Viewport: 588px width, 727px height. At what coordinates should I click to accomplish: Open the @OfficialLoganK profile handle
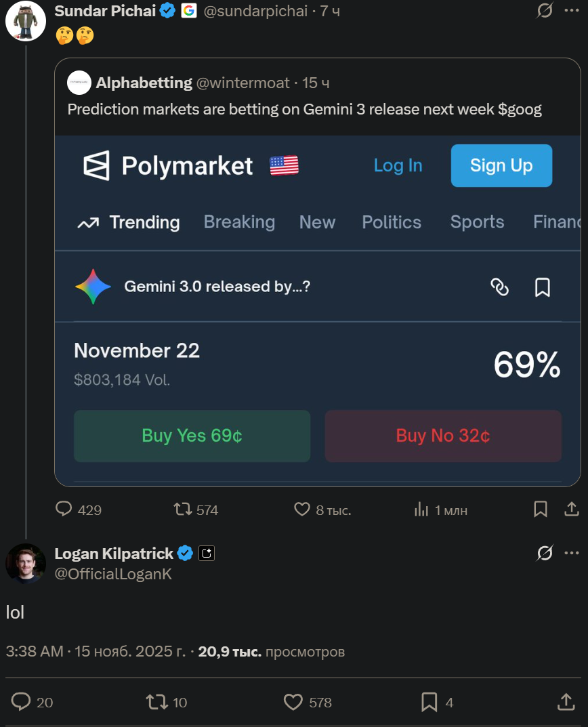coord(113,574)
